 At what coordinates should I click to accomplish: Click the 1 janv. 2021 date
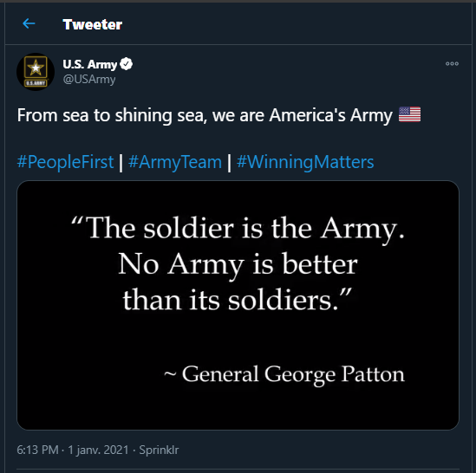pyautogui.click(x=98, y=450)
